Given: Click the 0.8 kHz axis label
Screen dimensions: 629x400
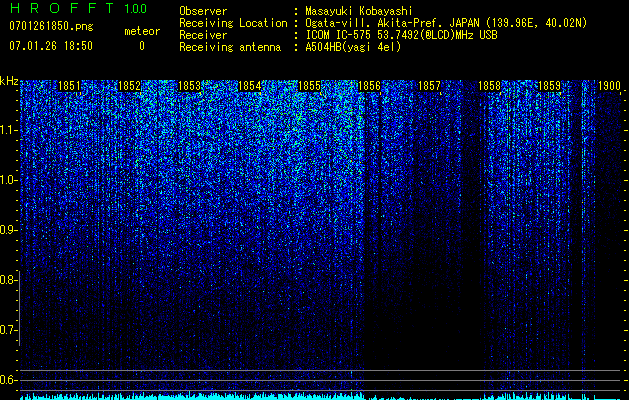Looking at the screenshot, I should [x=8, y=280].
